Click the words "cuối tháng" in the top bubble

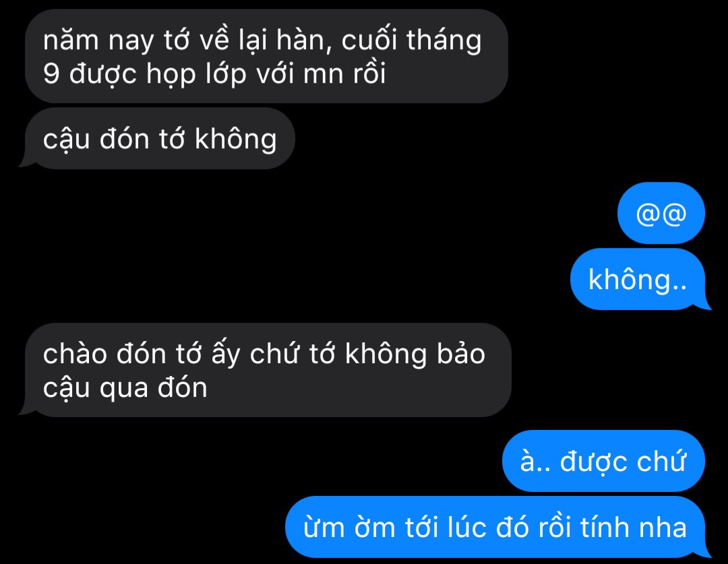tap(411, 40)
